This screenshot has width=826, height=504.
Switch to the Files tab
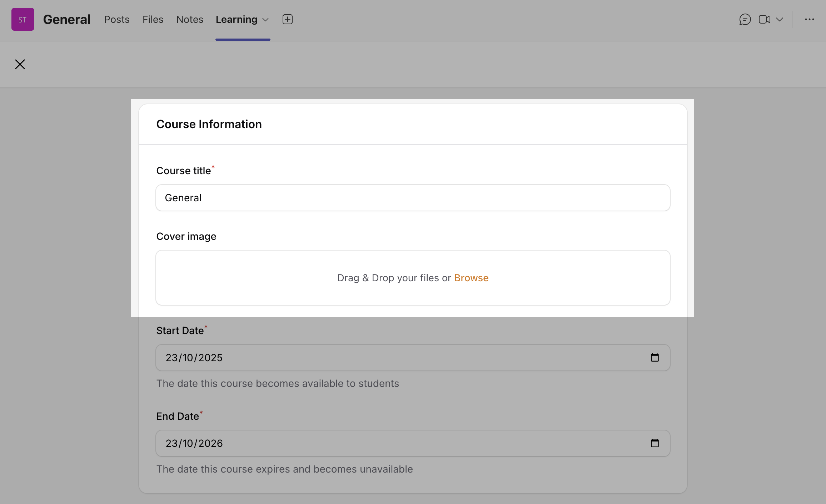pyautogui.click(x=153, y=19)
